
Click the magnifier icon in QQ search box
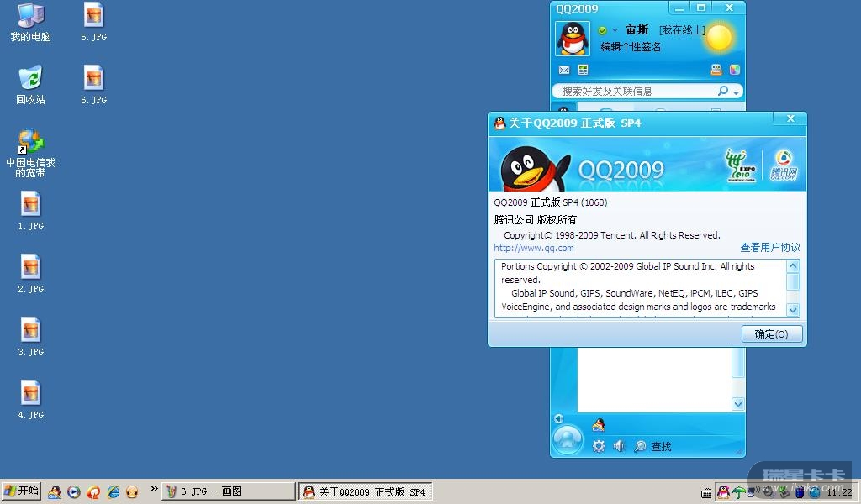coord(723,91)
